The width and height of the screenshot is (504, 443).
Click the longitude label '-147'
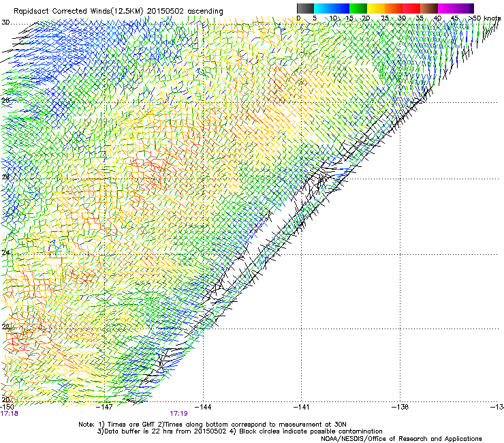pyautogui.click(x=105, y=408)
